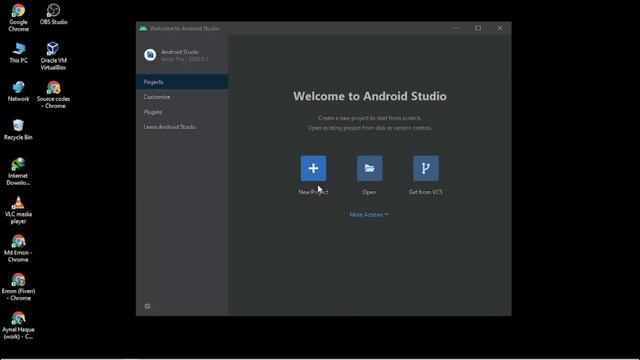Click the Android Studio name in sidebar header

point(180,52)
